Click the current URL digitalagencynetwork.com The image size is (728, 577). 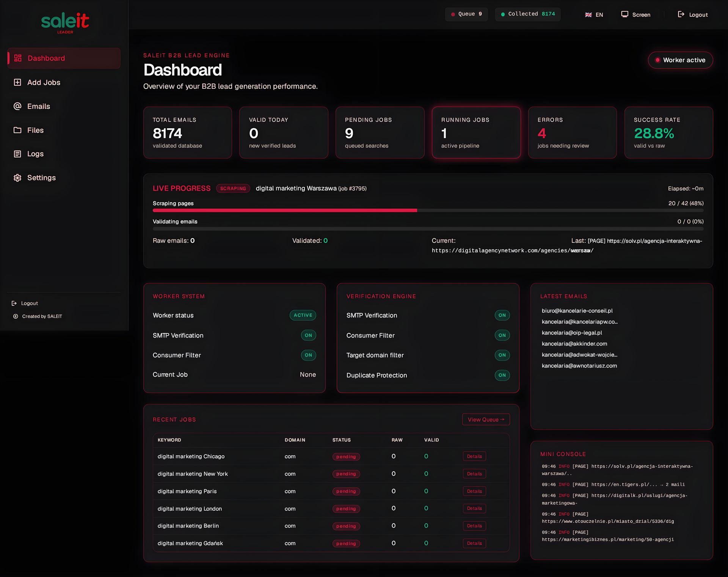tap(513, 250)
